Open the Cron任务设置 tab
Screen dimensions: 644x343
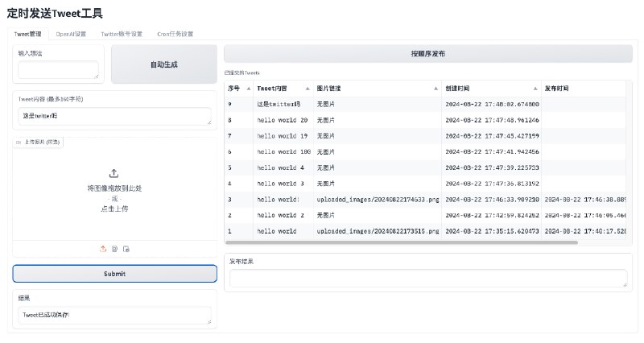coord(175,34)
